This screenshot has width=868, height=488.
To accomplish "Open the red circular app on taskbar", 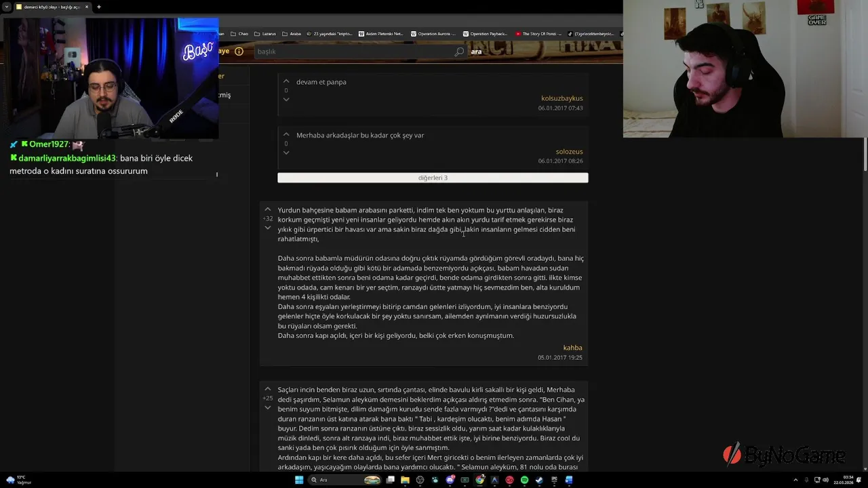I will coord(509,480).
